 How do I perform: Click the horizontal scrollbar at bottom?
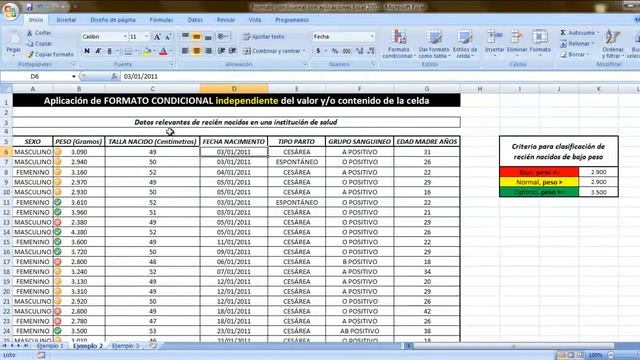coord(513,346)
